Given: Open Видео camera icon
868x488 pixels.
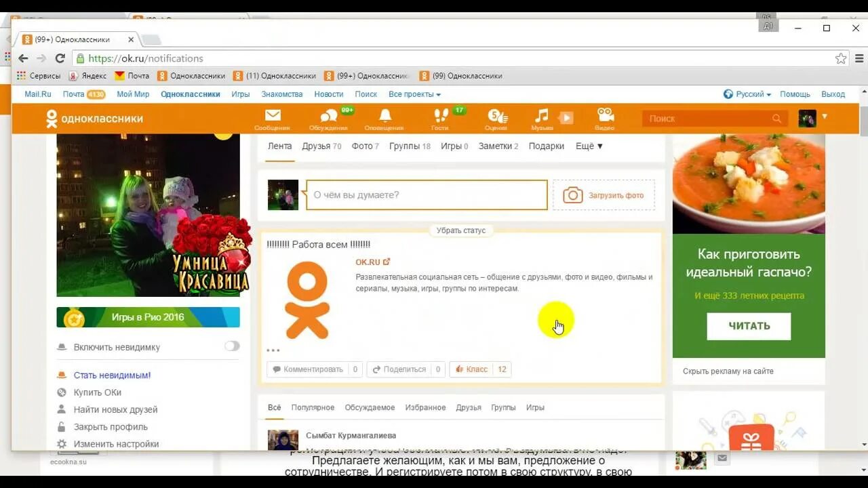Looking at the screenshot, I should tap(605, 115).
